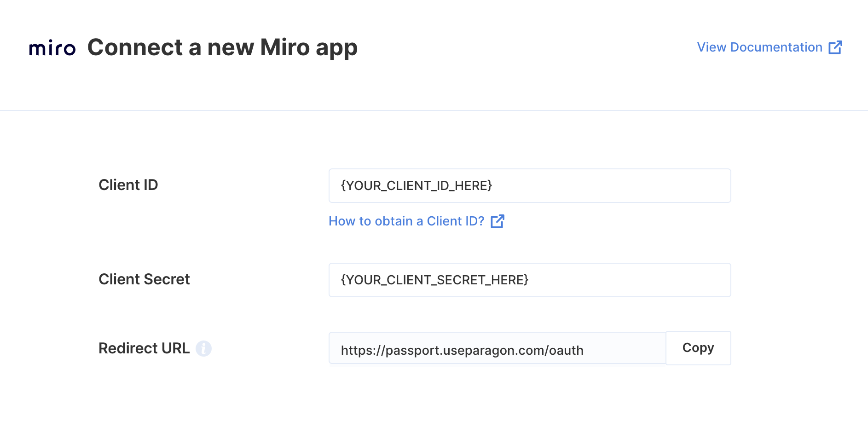Copy the Redirect URL with Copy button
This screenshot has height=427, width=868.
(x=698, y=348)
